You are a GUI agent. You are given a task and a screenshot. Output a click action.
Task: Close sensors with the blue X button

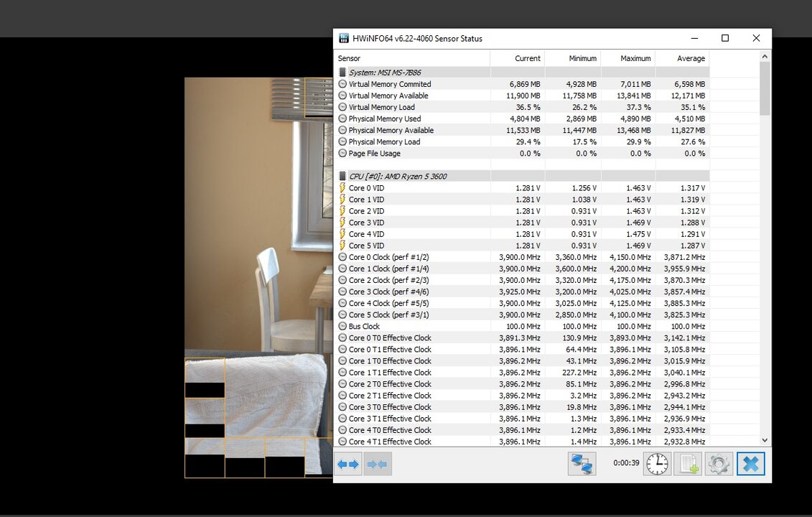click(751, 464)
